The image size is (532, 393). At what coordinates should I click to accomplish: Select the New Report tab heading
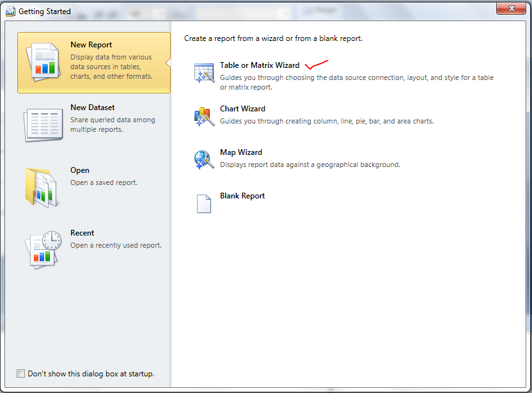(91, 45)
